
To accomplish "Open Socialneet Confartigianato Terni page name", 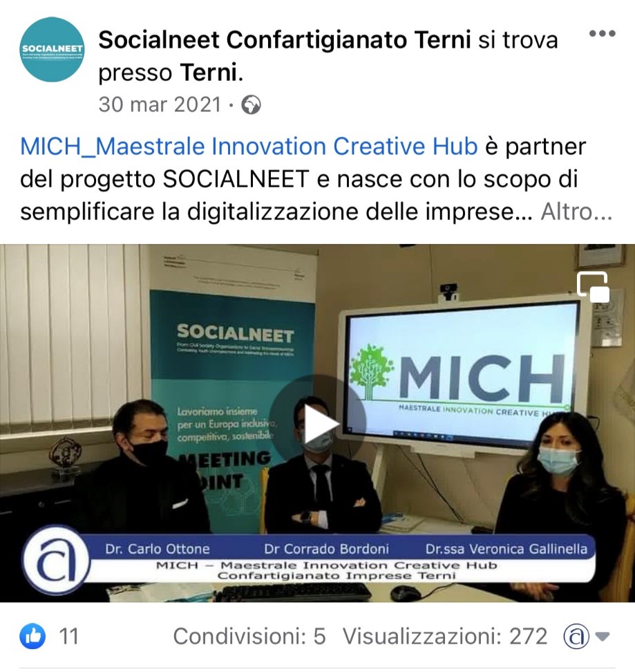I will pos(285,40).
